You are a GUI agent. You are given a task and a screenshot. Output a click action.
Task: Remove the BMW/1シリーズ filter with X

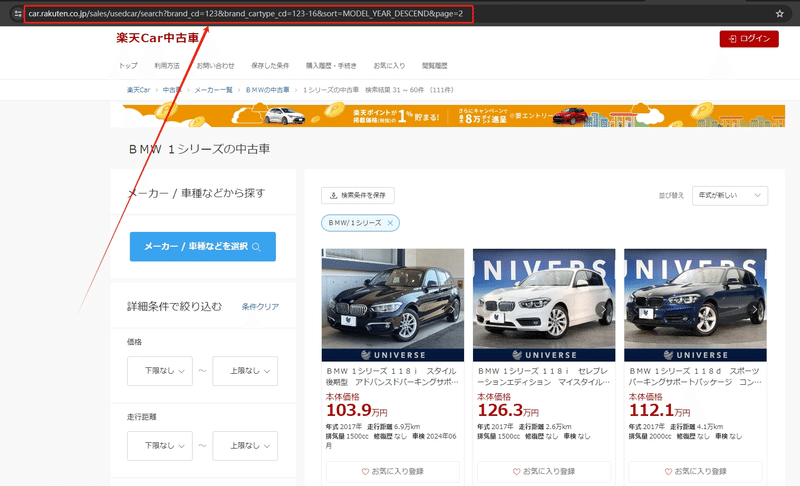tap(390, 223)
